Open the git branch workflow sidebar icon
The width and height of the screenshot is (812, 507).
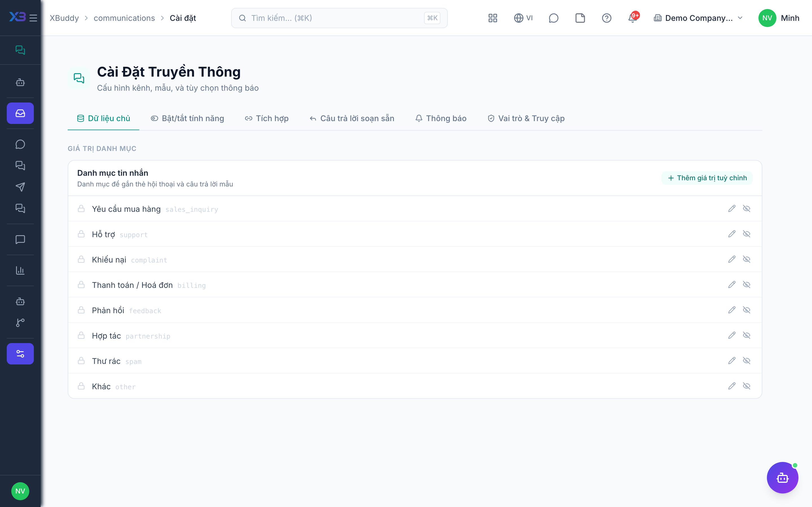(x=20, y=323)
